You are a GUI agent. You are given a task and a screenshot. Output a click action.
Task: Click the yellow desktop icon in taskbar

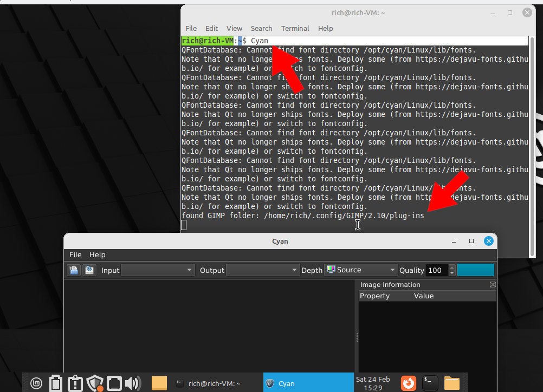point(159,383)
